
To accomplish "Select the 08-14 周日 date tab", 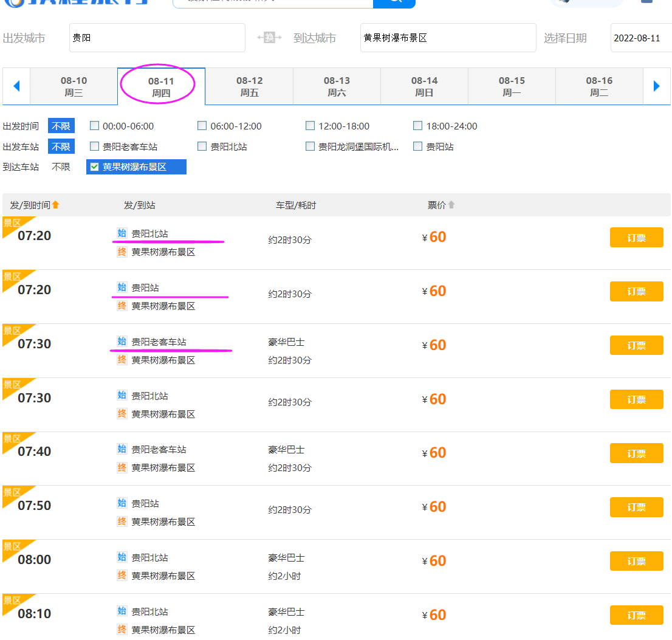I will (x=424, y=86).
